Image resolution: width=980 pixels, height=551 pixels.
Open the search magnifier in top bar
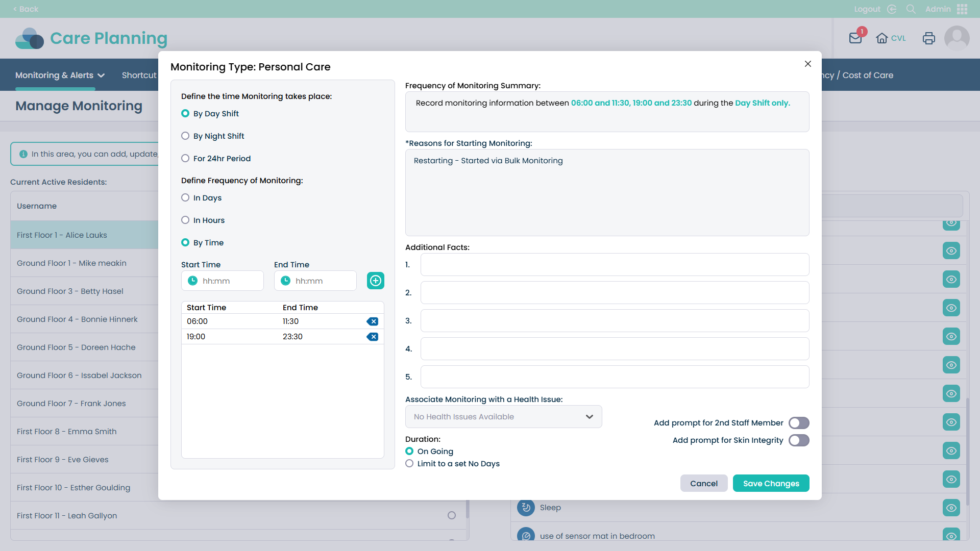click(911, 9)
